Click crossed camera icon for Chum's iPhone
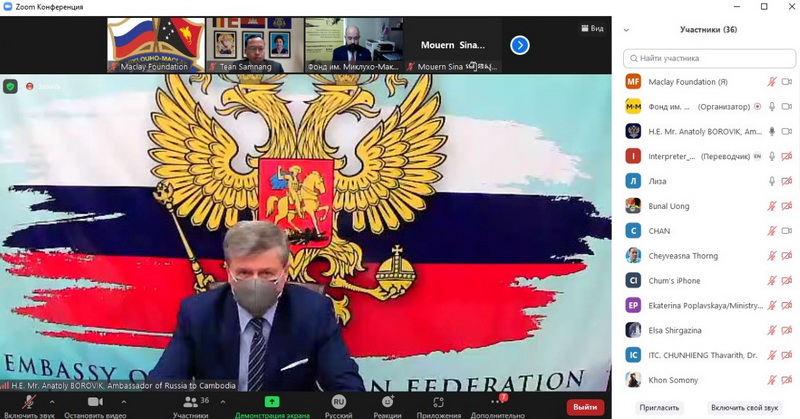800x419 pixels. 787,281
